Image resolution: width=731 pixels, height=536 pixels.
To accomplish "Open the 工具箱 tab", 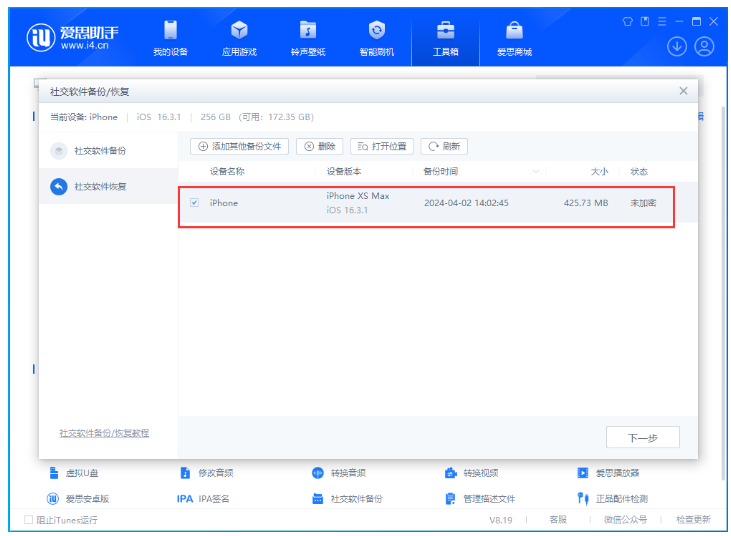I will pyautogui.click(x=445, y=39).
